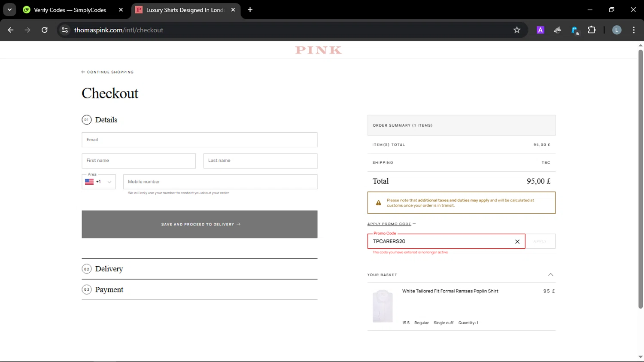Collapse the Apply Promo Code section

pyautogui.click(x=391, y=224)
